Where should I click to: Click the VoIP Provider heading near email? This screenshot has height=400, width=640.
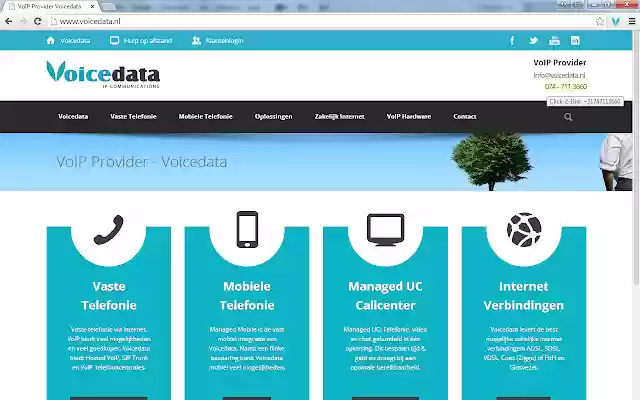click(560, 62)
